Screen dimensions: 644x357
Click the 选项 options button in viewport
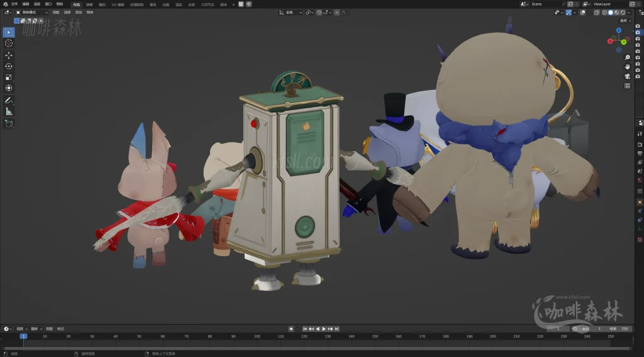point(624,20)
